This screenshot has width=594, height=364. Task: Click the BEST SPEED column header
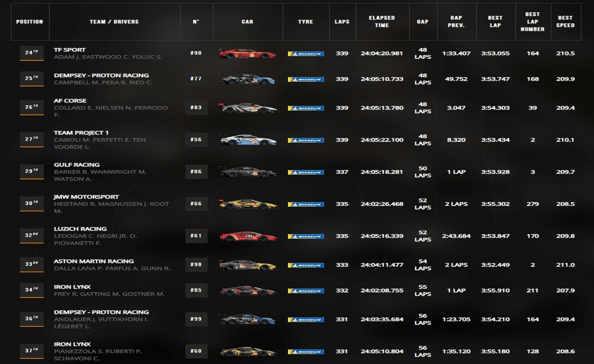click(566, 22)
